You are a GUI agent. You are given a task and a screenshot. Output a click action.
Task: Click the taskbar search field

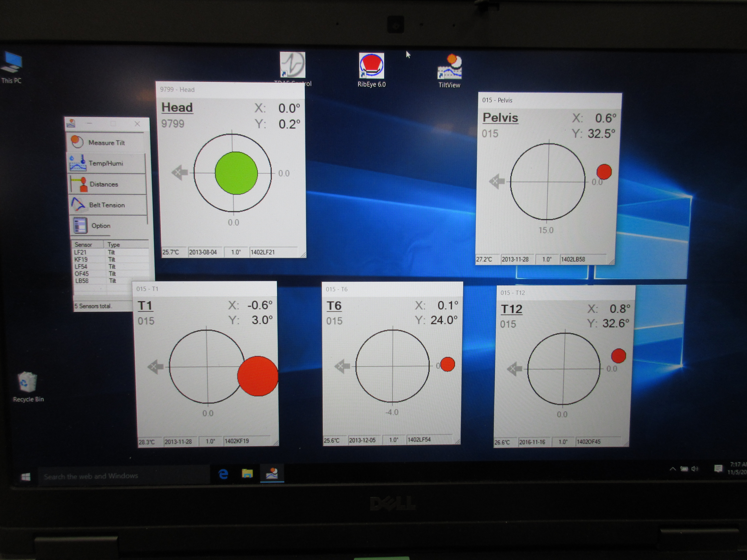124,476
